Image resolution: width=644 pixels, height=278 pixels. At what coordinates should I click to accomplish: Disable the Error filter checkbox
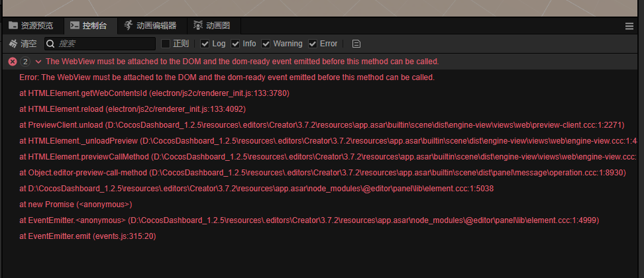pyautogui.click(x=313, y=44)
